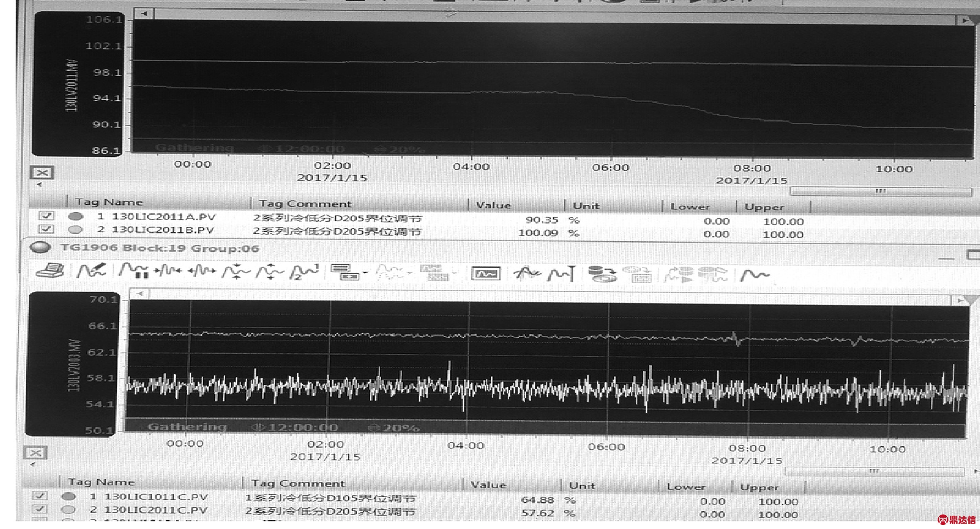Open the dropdown arrow beside the greyed grid icon
Screen dimensions: 980x529
[x=454, y=273]
